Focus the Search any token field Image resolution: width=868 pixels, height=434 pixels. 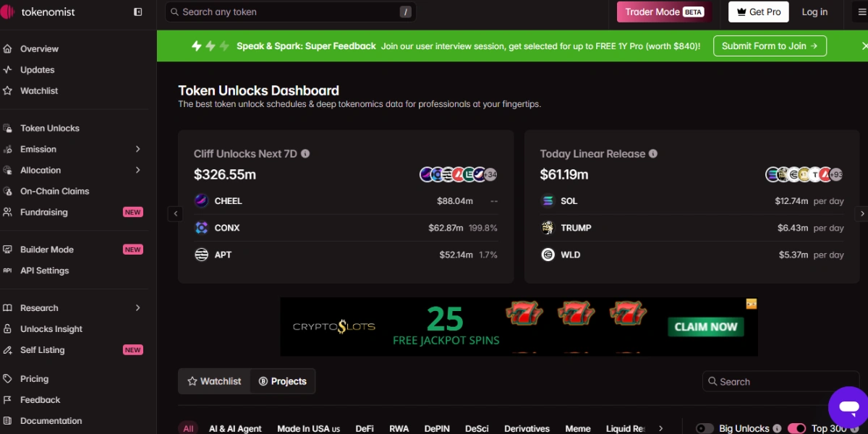pyautogui.click(x=291, y=12)
